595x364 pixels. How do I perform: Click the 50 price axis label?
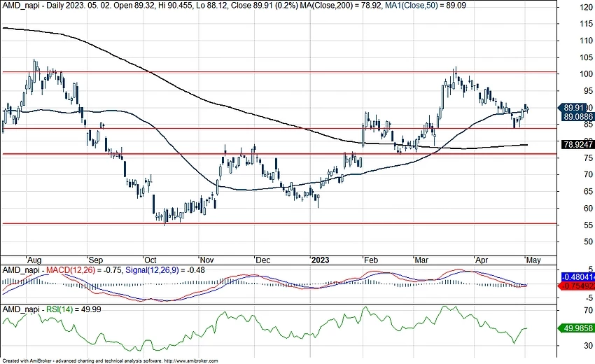tap(589, 241)
